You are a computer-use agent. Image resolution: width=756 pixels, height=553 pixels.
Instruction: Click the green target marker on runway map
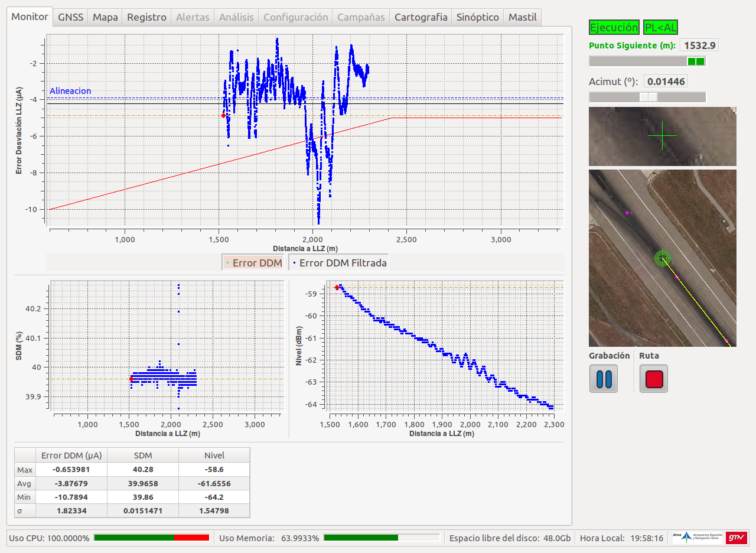(663, 258)
